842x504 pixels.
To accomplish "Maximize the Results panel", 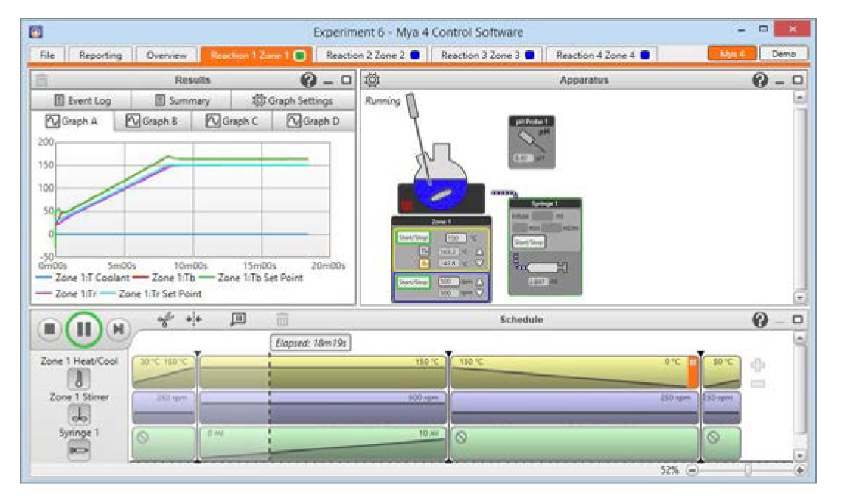I will 347,80.
